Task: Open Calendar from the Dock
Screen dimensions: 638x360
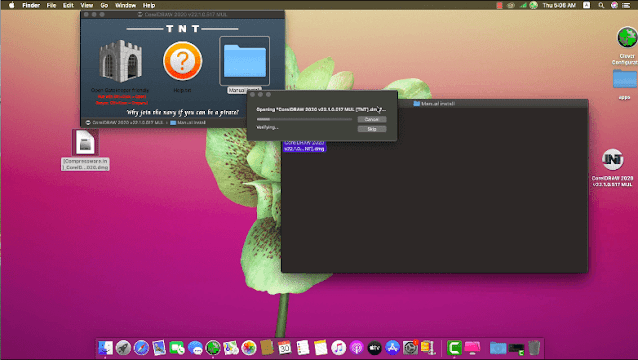Action: pyautogui.click(x=284, y=348)
